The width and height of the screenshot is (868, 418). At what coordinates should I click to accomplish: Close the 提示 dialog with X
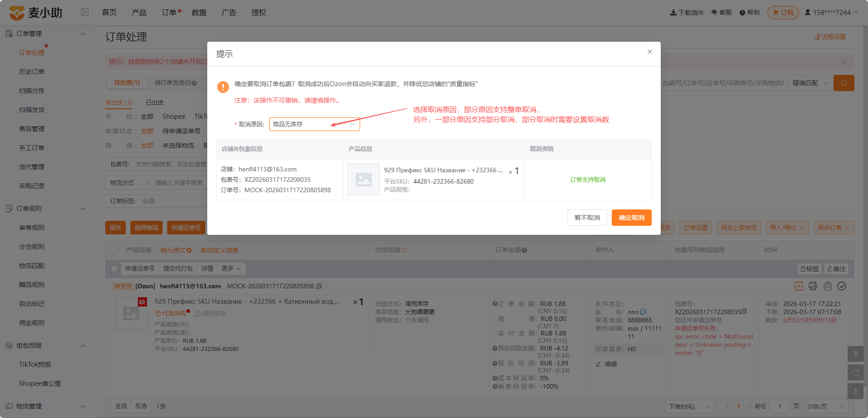(650, 52)
